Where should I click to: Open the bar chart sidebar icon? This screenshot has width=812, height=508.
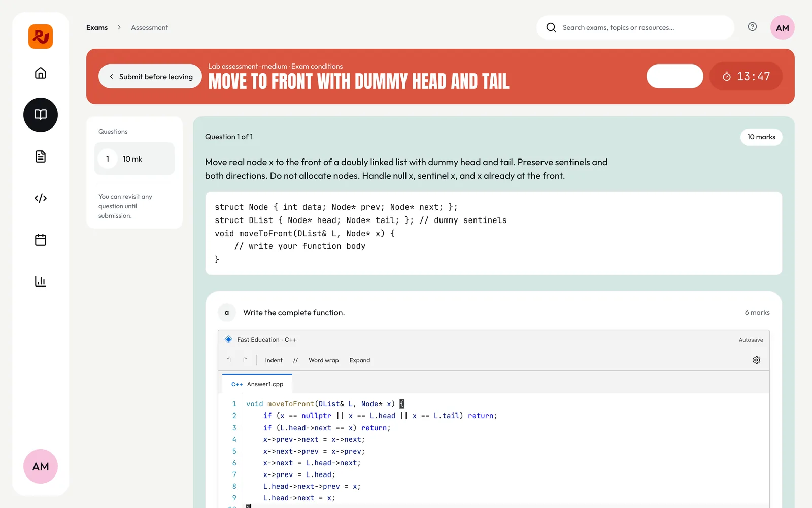click(41, 281)
